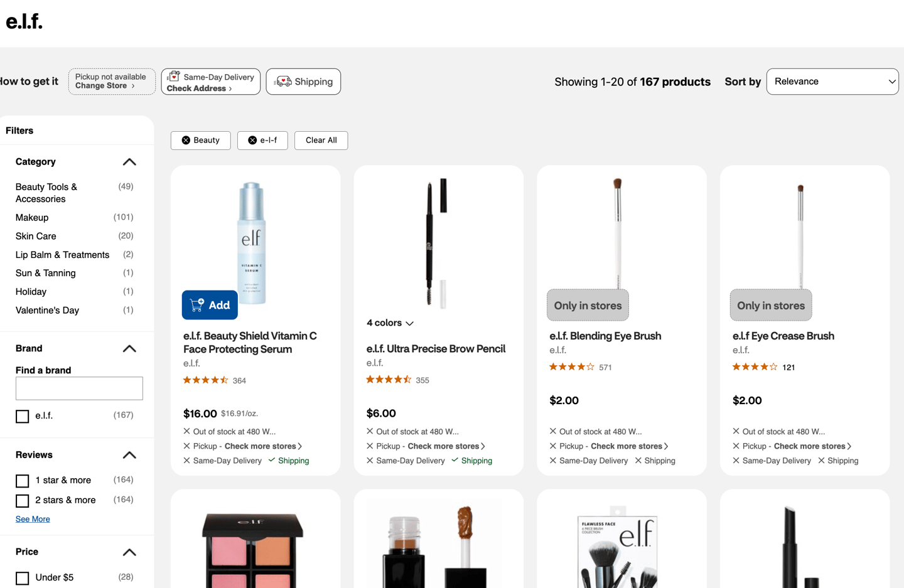Click the Find a brand search field

79,388
